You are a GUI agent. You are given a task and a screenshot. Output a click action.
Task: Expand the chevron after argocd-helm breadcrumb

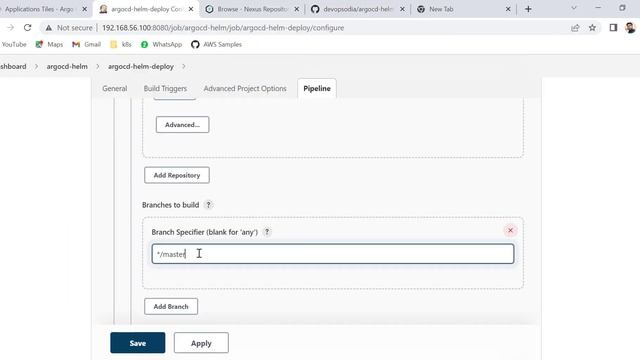[98, 67]
